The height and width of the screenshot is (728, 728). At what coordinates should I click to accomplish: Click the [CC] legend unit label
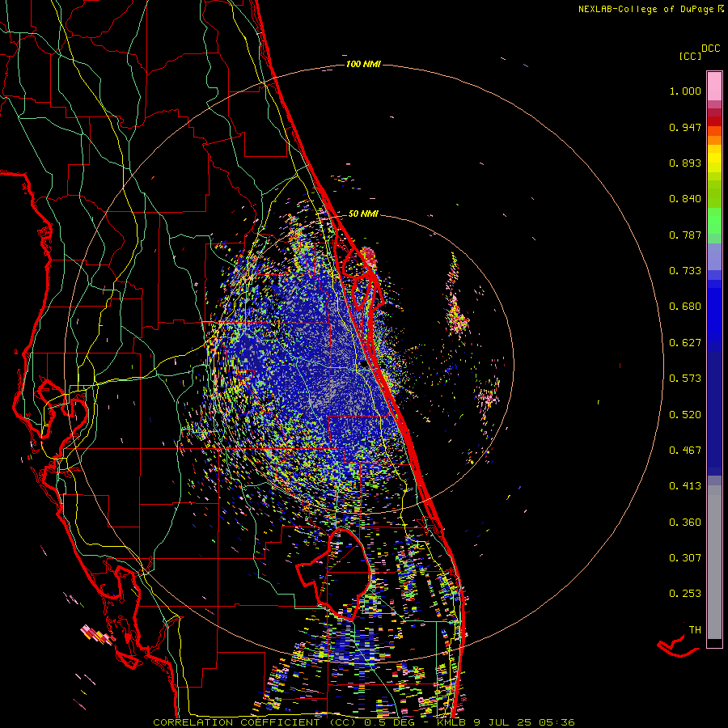pos(691,56)
